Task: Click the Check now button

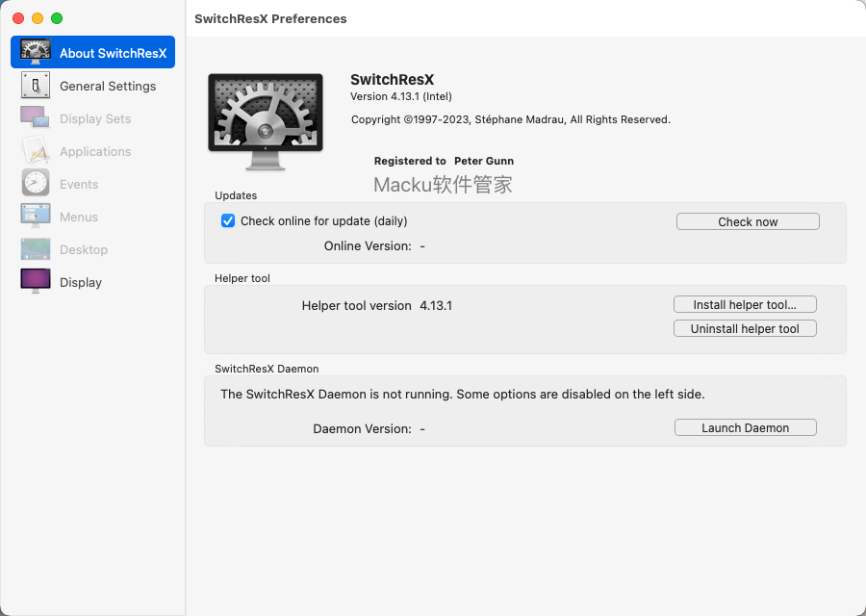Action: [x=748, y=221]
